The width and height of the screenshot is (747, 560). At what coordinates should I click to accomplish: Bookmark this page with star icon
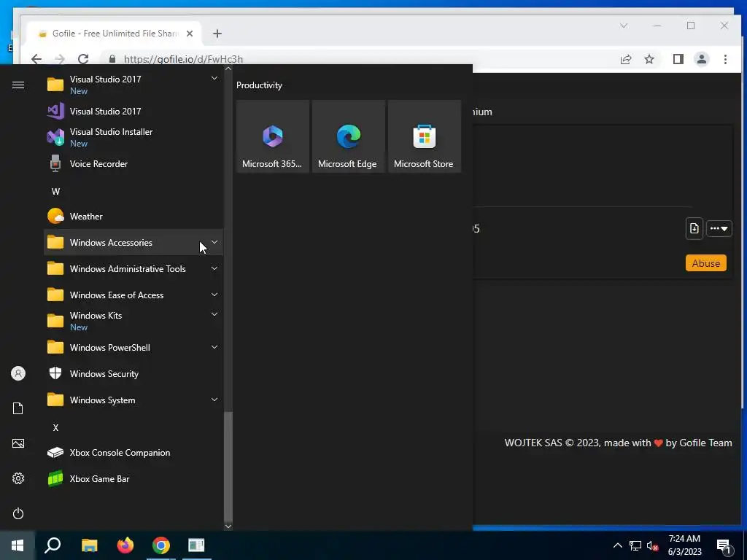click(649, 59)
